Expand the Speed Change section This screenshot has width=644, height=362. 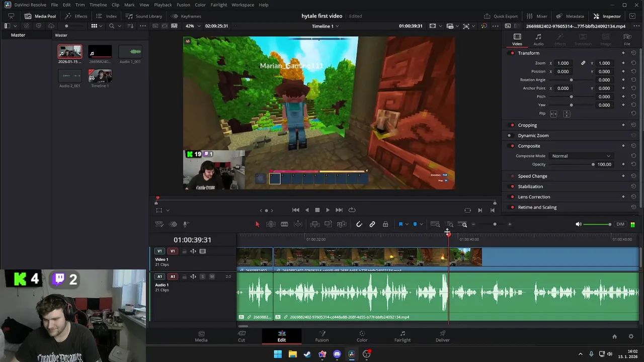[x=532, y=176]
